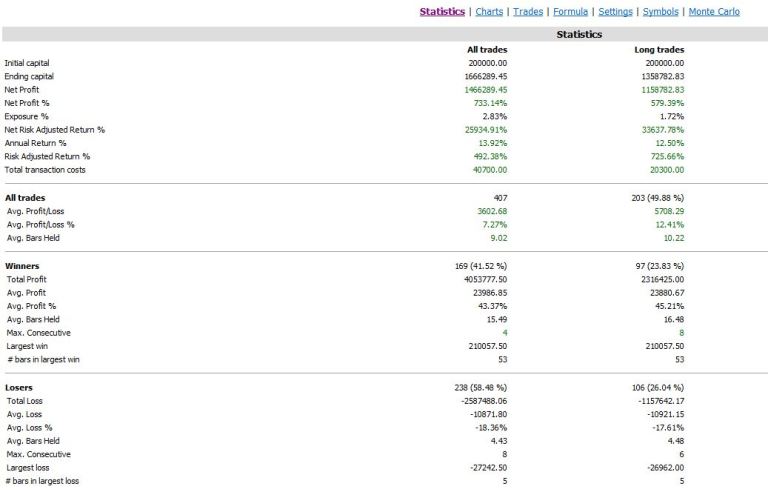The width and height of the screenshot is (768, 492).
Task: Select the Losers section label
Action: pos(19,388)
